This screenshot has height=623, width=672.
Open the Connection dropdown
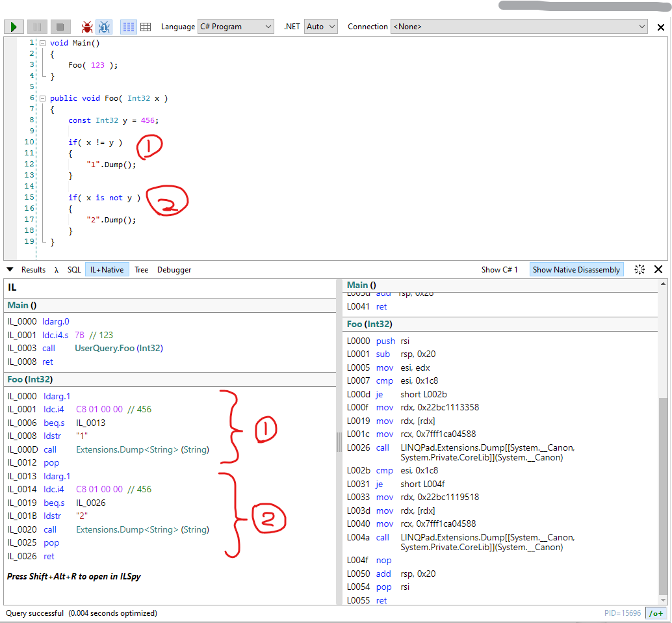click(519, 27)
